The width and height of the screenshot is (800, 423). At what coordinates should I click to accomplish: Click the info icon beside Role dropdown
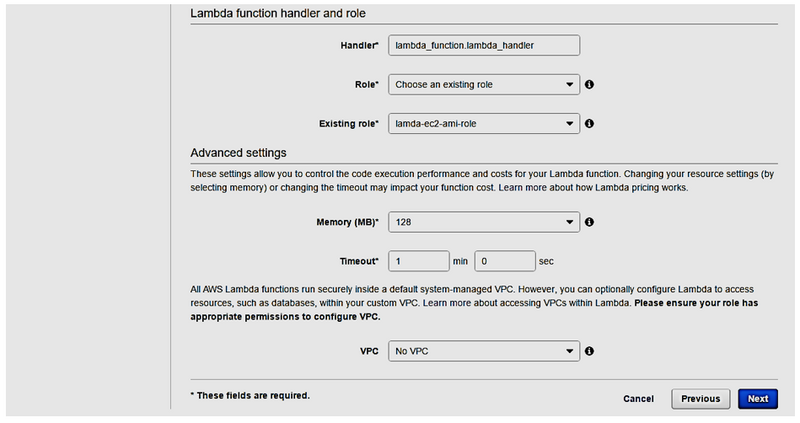(x=590, y=85)
